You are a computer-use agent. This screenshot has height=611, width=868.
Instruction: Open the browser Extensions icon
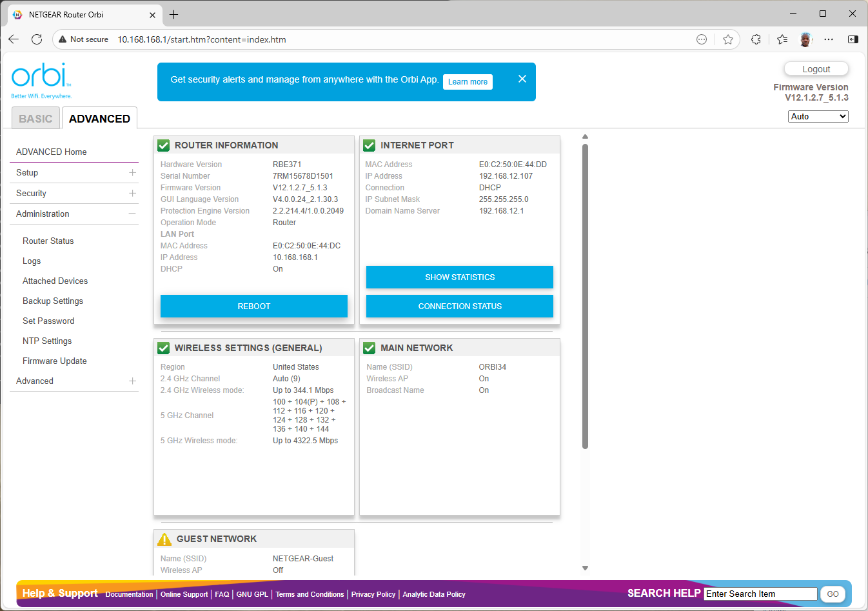756,39
